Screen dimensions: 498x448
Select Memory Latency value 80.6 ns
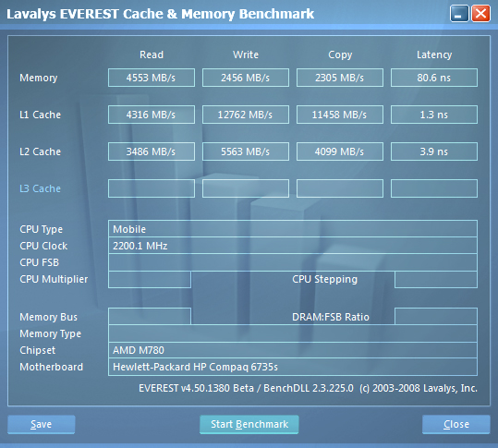click(x=434, y=78)
